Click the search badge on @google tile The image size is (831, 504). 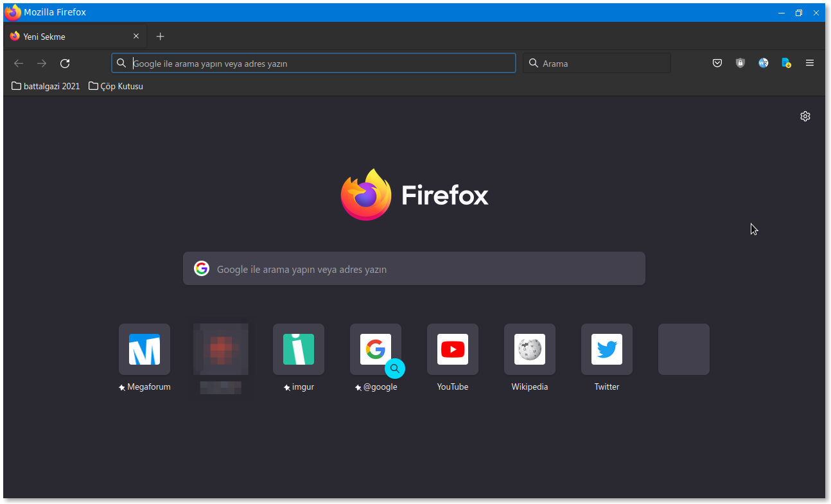click(x=395, y=369)
